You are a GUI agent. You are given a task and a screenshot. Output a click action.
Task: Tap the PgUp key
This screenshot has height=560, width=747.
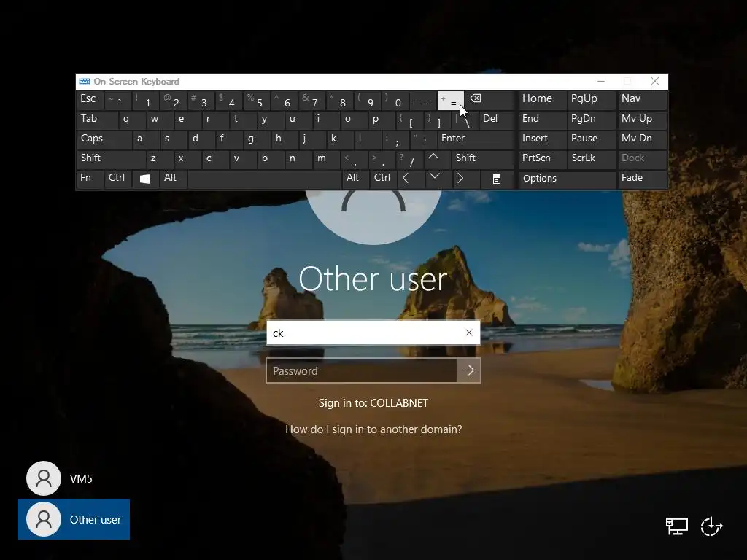click(x=591, y=100)
